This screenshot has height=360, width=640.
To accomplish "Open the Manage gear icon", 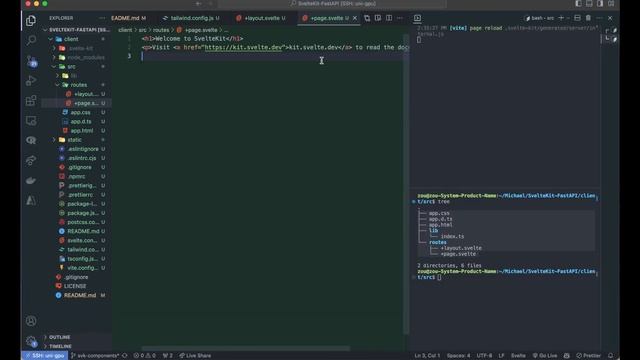I will (x=31, y=341).
